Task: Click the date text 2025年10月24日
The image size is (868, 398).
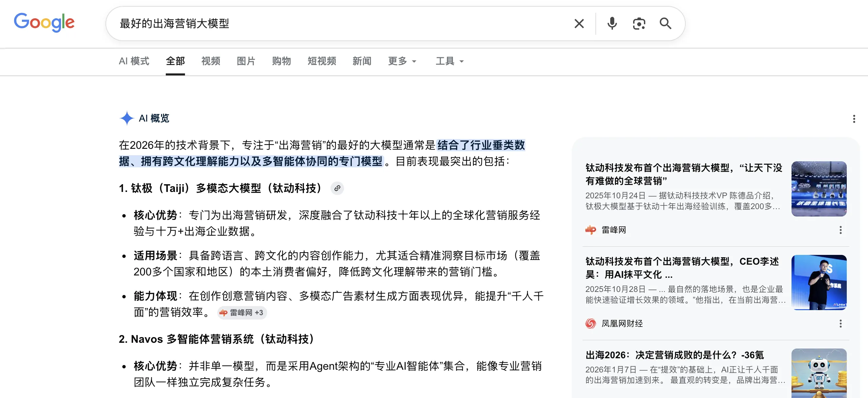Action: [x=615, y=196]
